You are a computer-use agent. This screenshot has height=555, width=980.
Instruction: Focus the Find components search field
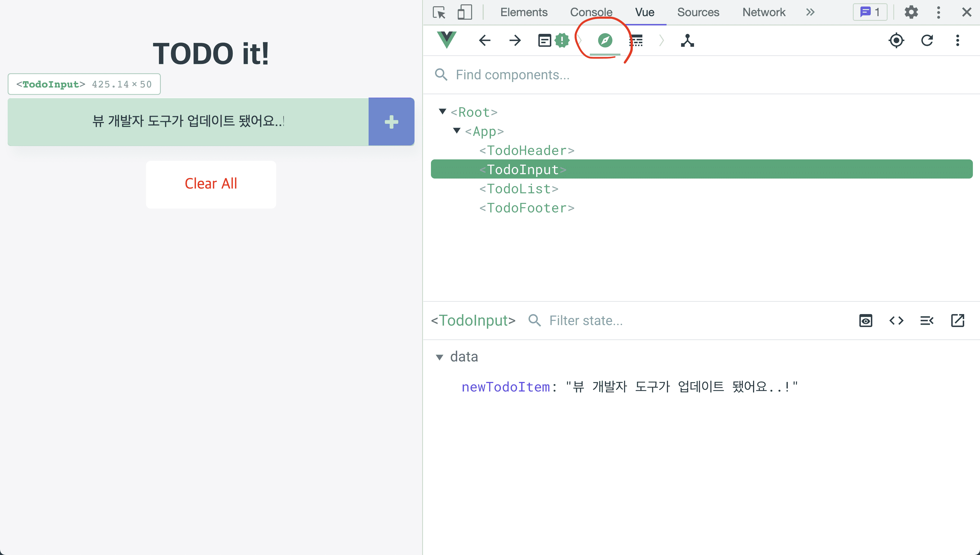701,75
